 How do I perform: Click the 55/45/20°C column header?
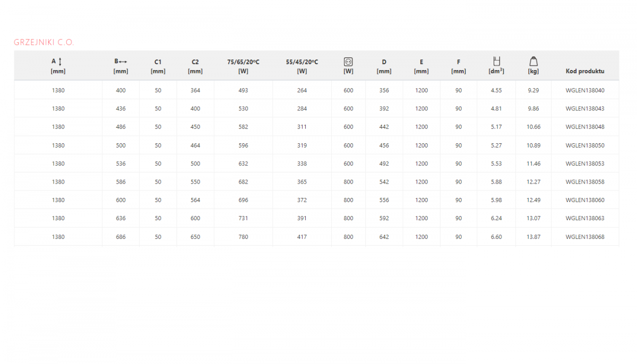click(302, 62)
